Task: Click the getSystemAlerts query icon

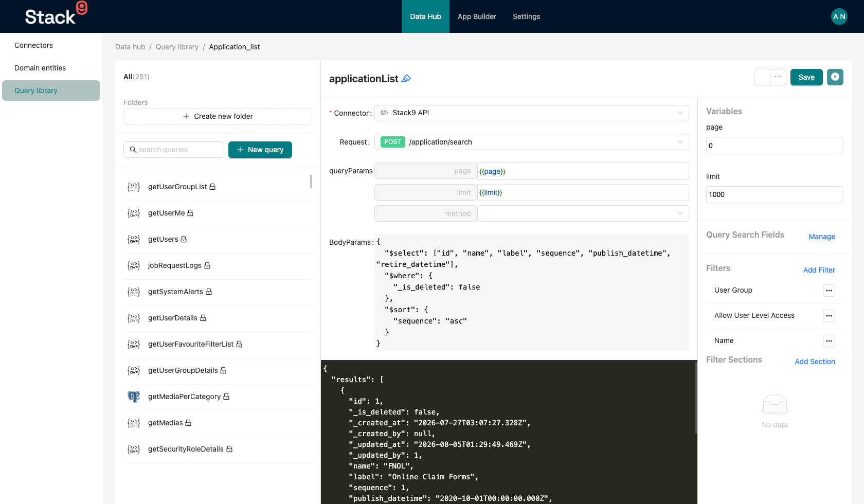Action: coord(134,292)
